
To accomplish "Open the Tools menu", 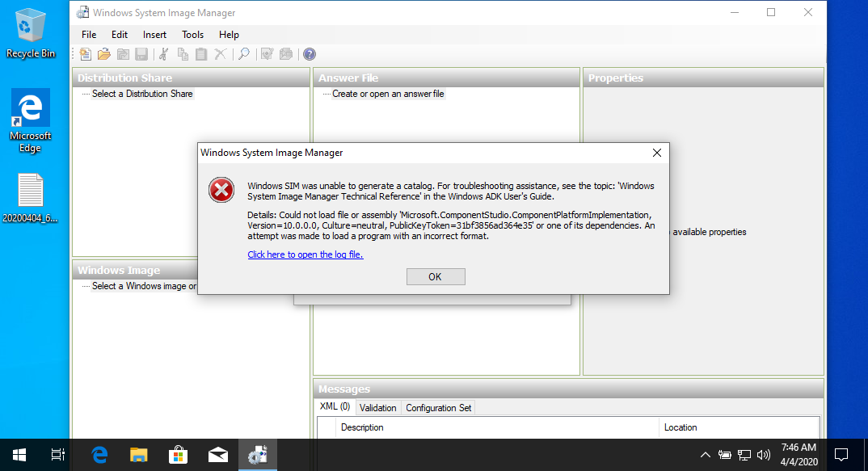I will click(192, 34).
